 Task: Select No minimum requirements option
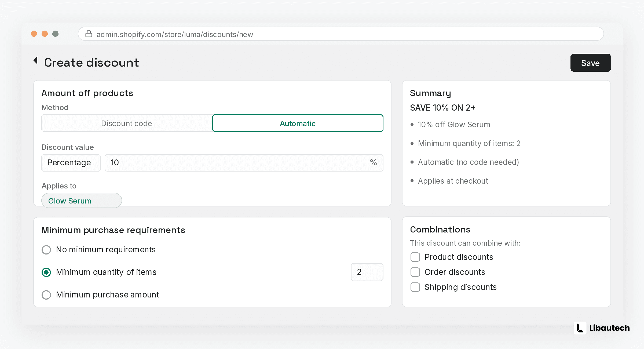click(46, 250)
